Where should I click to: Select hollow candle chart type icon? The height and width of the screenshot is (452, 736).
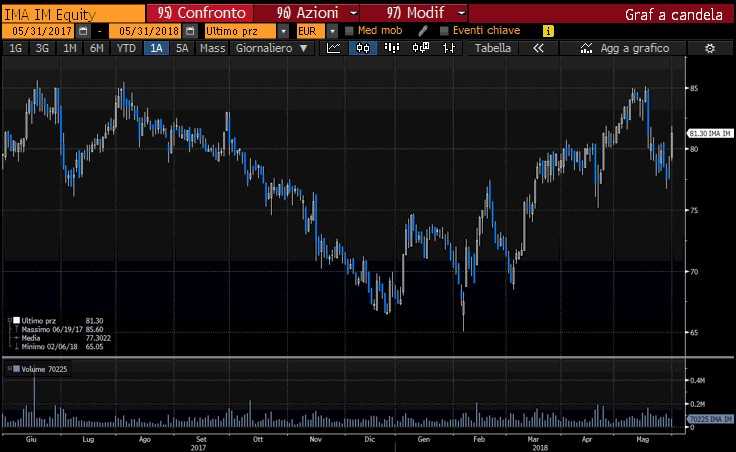tap(421, 48)
